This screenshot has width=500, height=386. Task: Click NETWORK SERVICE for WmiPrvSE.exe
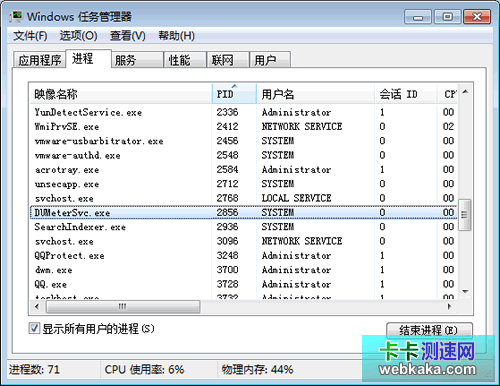coord(302,127)
